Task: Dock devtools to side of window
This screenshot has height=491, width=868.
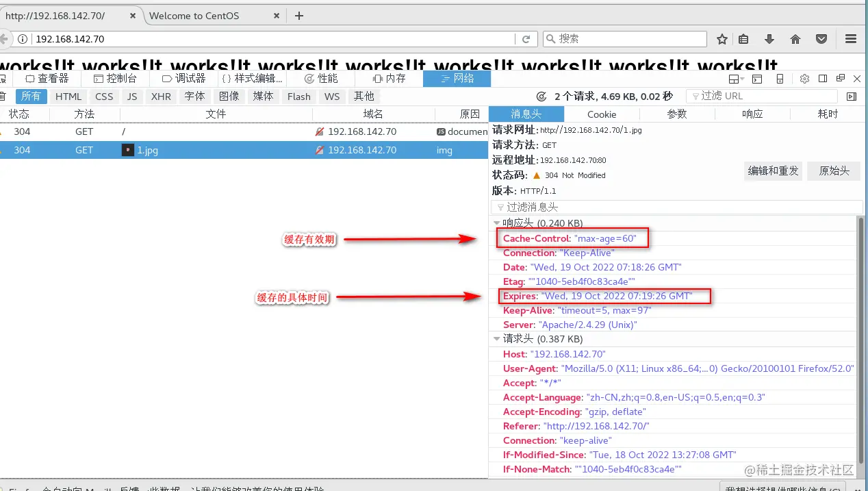Action: 823,79
